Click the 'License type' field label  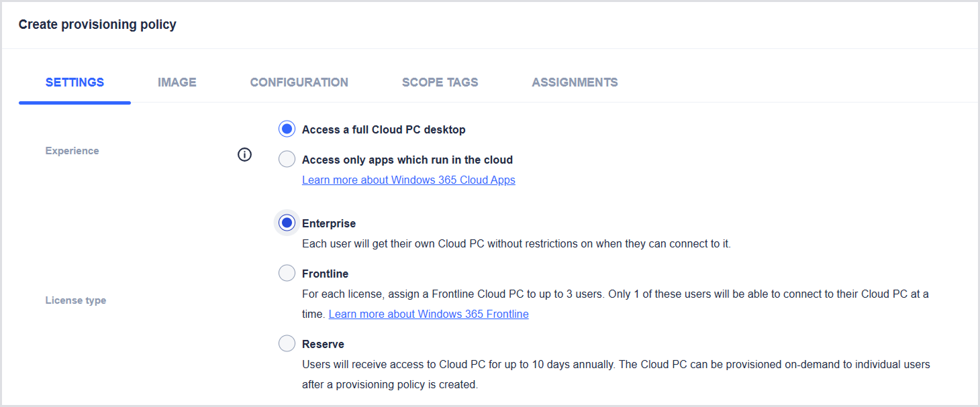[x=76, y=300]
